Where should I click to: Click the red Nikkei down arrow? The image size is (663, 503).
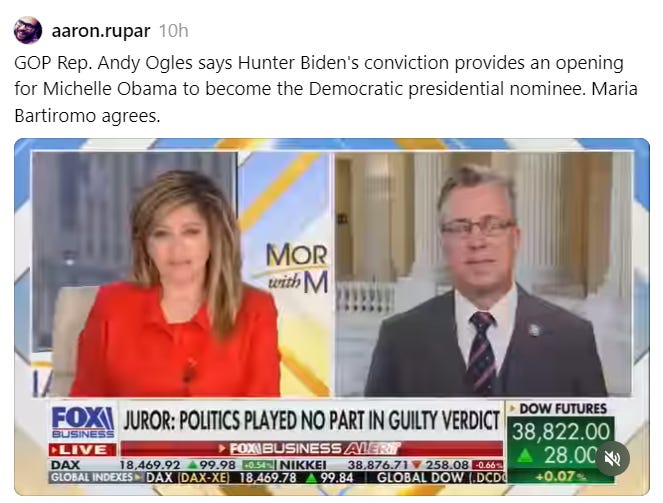(417, 465)
